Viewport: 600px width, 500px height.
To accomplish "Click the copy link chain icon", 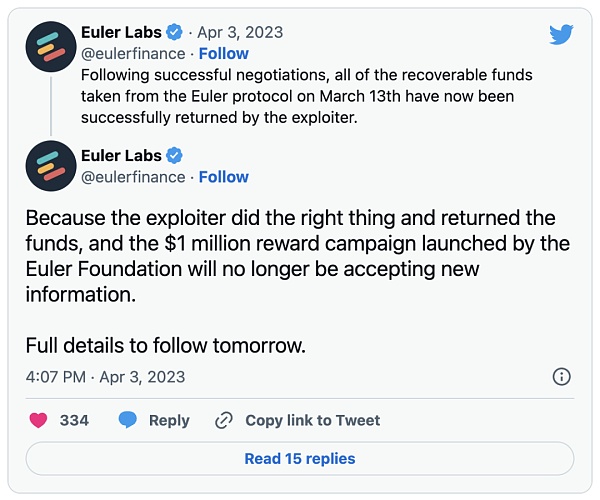I will tap(224, 420).
